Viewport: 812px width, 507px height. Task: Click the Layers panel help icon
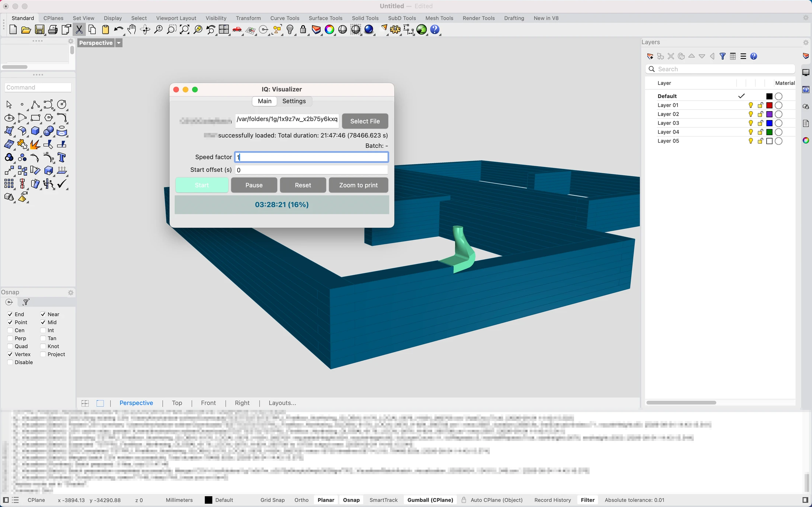click(754, 56)
